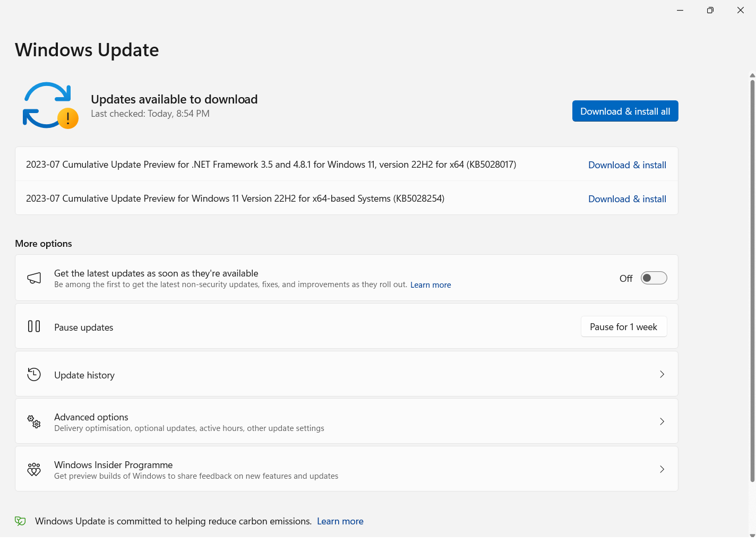This screenshot has height=552, width=756.
Task: Expand Update history chevron
Action: (662, 374)
